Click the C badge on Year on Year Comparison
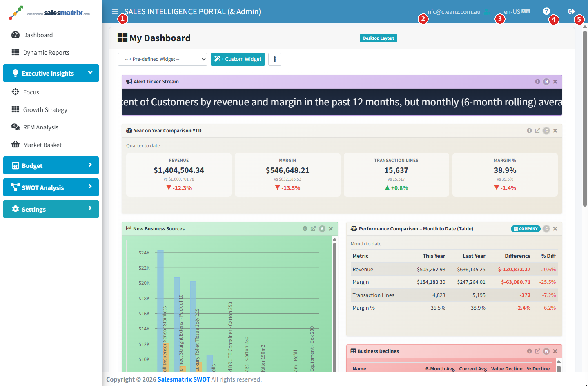Screen dimensions: 588x386 [546, 131]
